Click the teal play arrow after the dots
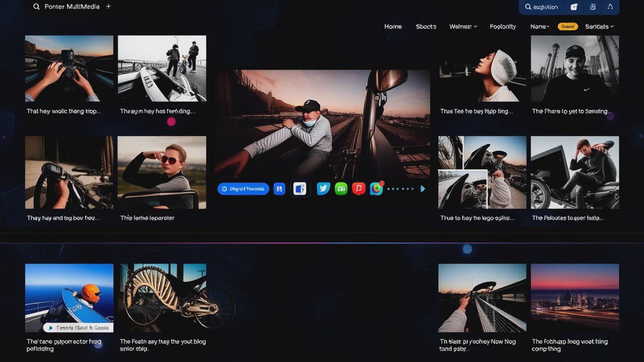Screen dimensions: 644x362 click(423, 189)
